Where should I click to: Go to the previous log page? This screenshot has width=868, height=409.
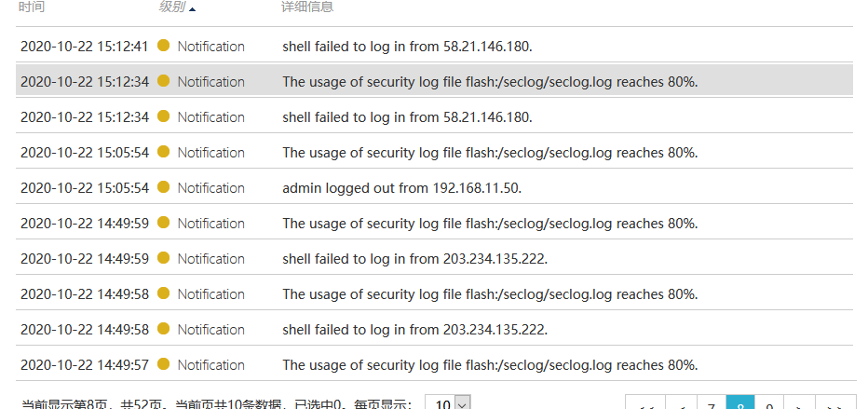[x=682, y=404]
